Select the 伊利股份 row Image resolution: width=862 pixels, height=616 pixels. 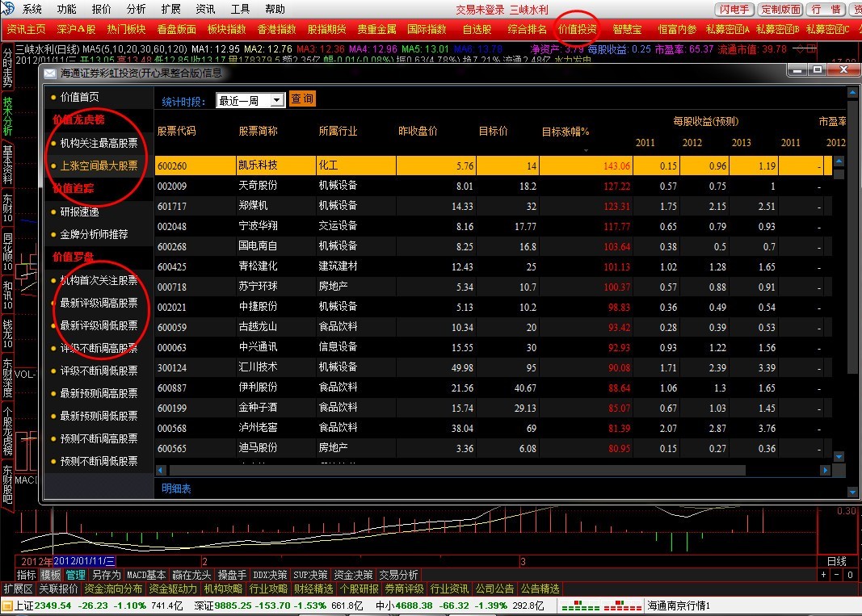click(x=493, y=388)
